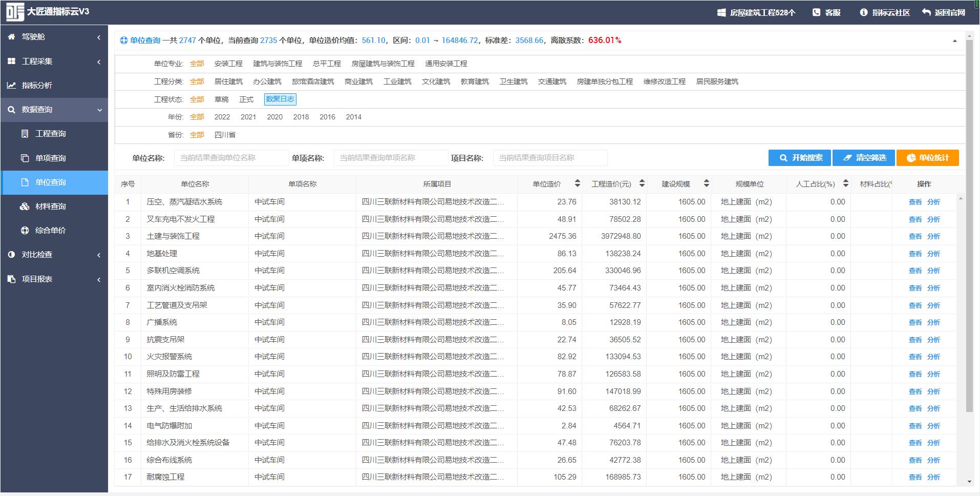Click the 清空筛选 button
The image size is (980, 496).
(864, 158)
